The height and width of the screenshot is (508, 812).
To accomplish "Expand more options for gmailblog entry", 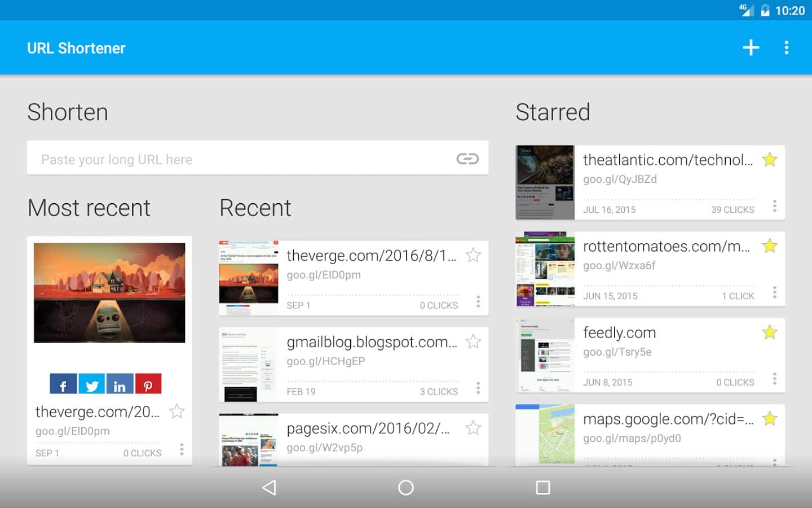I will (x=478, y=388).
